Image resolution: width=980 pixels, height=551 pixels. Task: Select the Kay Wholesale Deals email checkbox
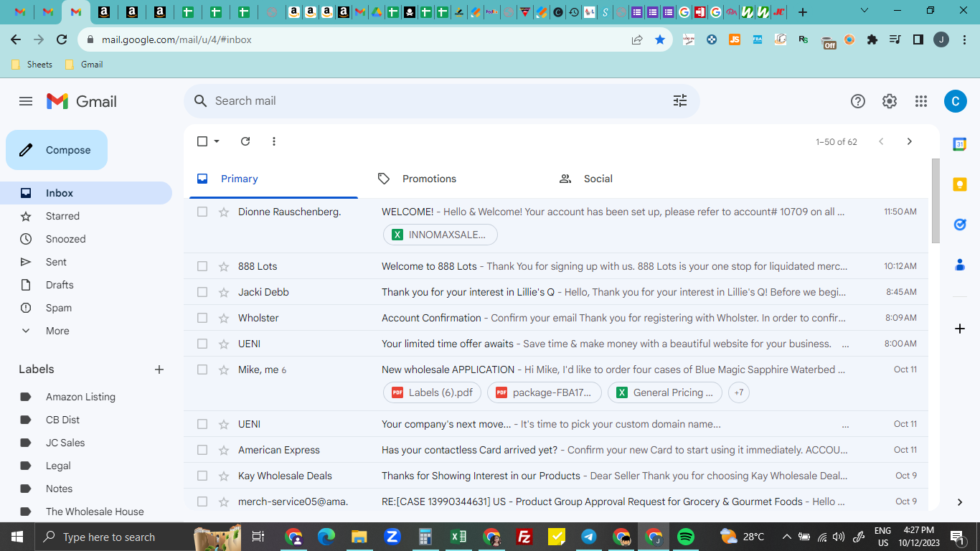click(x=202, y=476)
